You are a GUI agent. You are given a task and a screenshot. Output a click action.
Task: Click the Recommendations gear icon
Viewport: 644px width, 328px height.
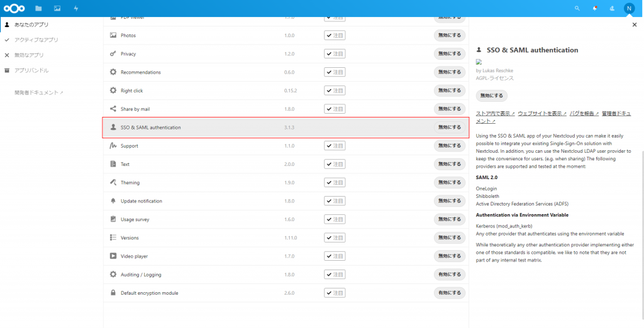(x=113, y=72)
